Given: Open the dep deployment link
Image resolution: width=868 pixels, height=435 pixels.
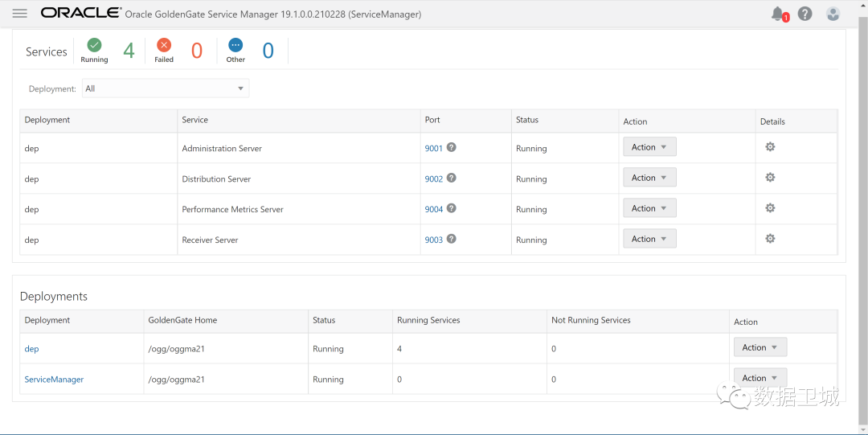Looking at the screenshot, I should pos(31,349).
